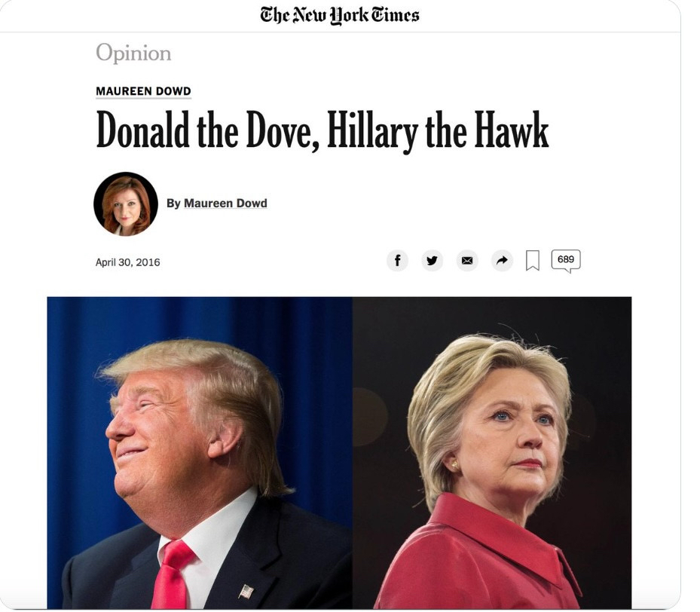
Task: Open the Opinion section link
Action: tap(133, 53)
